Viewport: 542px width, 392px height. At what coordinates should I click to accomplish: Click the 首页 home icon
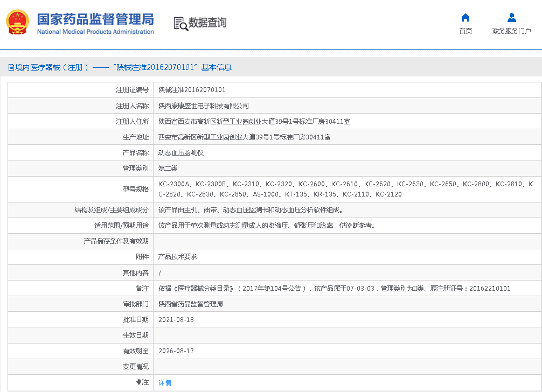tap(465, 18)
